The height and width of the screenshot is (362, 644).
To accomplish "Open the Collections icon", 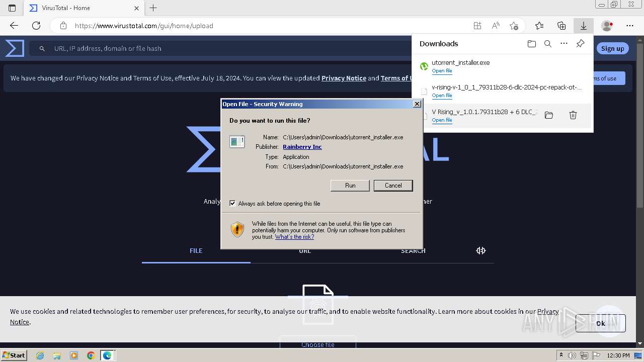I will (561, 26).
